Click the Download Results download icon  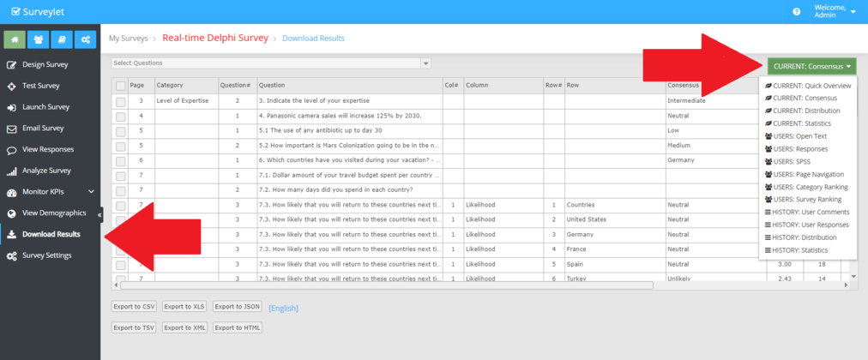pos(12,235)
